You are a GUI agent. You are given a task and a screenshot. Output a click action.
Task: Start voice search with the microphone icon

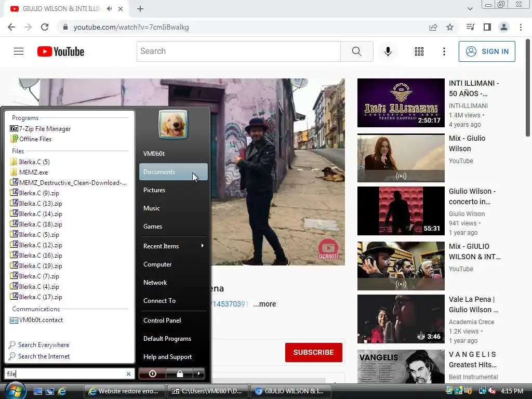(x=388, y=51)
